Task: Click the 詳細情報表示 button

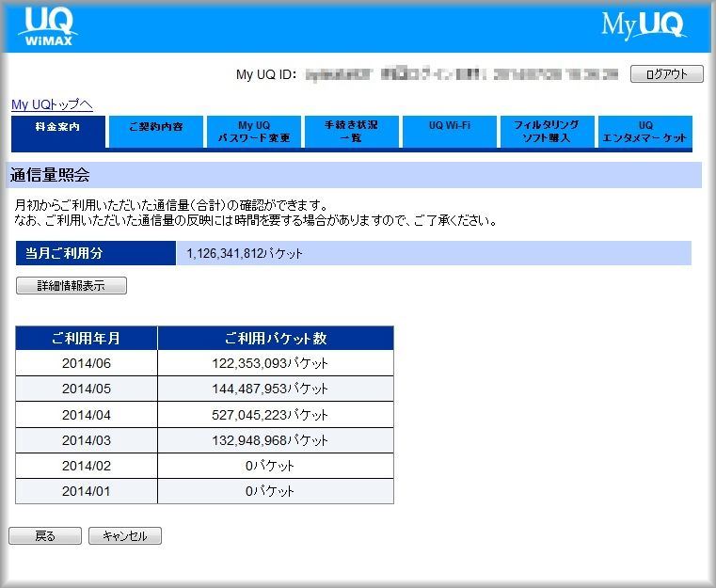Action: click(x=72, y=286)
